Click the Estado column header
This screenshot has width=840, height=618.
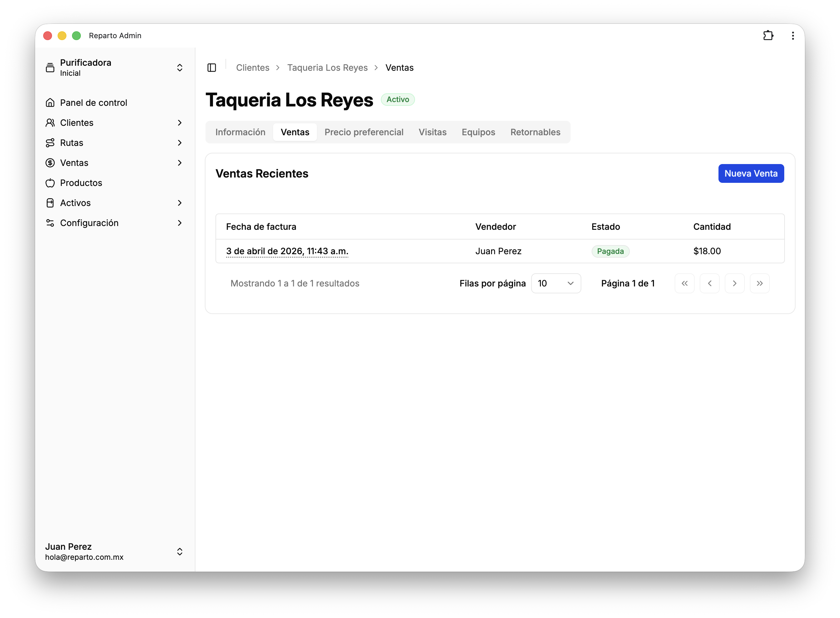click(x=605, y=227)
